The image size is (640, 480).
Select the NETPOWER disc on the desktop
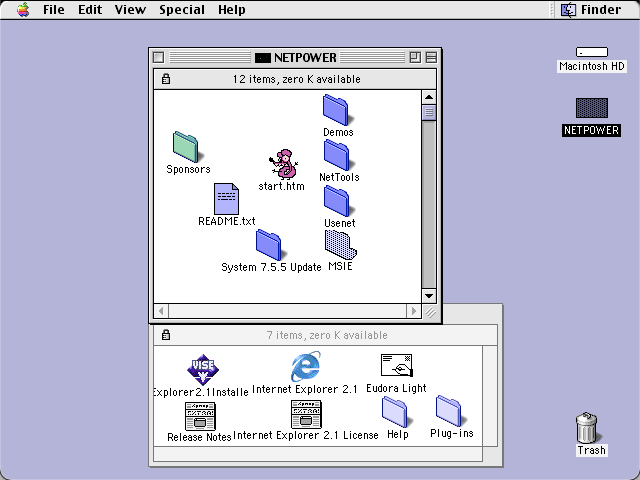click(592, 108)
